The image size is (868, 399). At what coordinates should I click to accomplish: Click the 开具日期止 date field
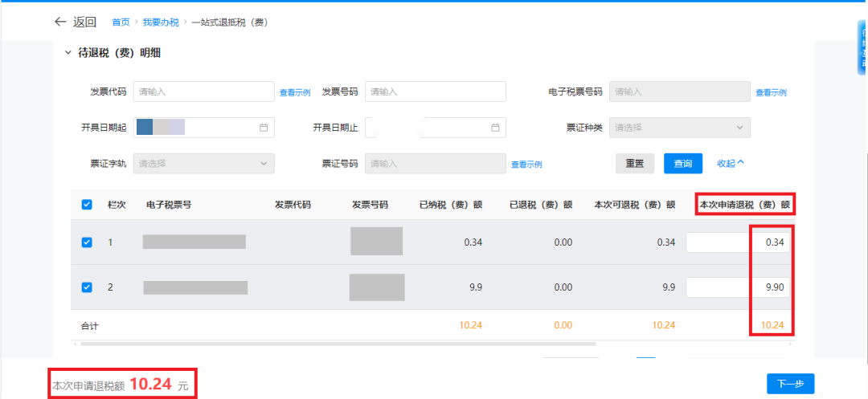(x=436, y=128)
